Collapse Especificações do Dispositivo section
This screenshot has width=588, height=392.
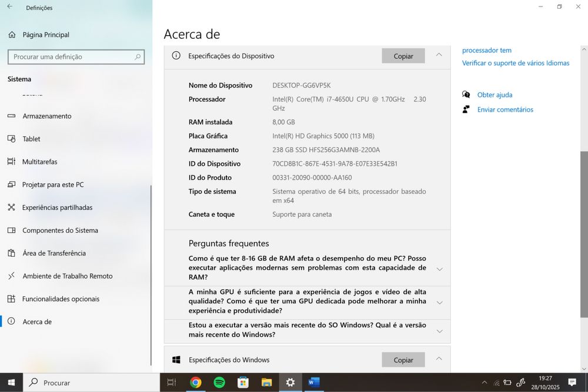(x=439, y=55)
